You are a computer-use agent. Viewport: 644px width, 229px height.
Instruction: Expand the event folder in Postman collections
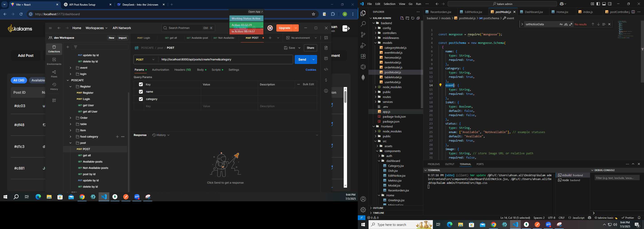70,68
